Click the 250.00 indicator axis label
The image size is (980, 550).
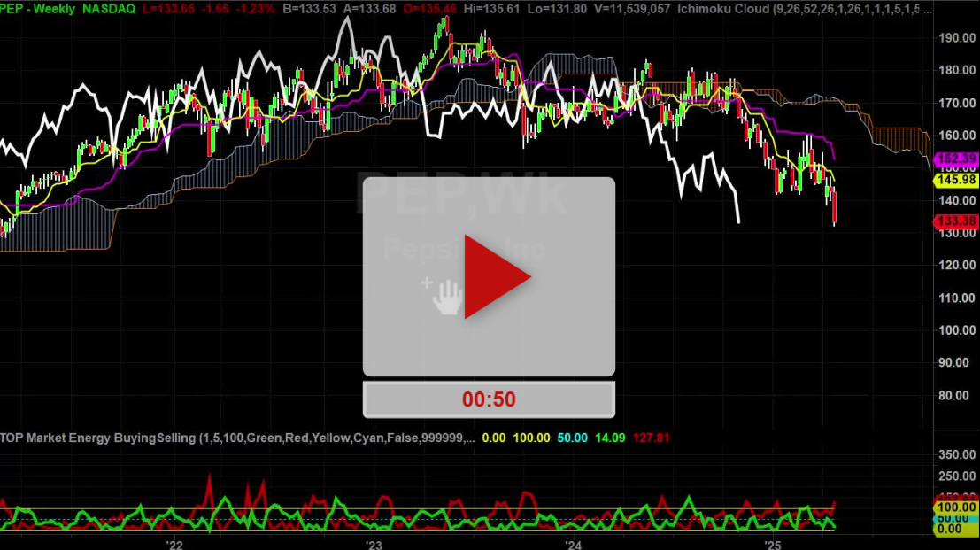click(x=957, y=476)
